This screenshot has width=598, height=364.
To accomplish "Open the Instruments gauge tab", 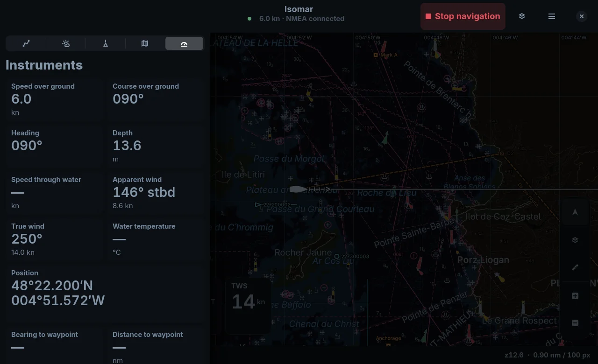I will pos(184,43).
